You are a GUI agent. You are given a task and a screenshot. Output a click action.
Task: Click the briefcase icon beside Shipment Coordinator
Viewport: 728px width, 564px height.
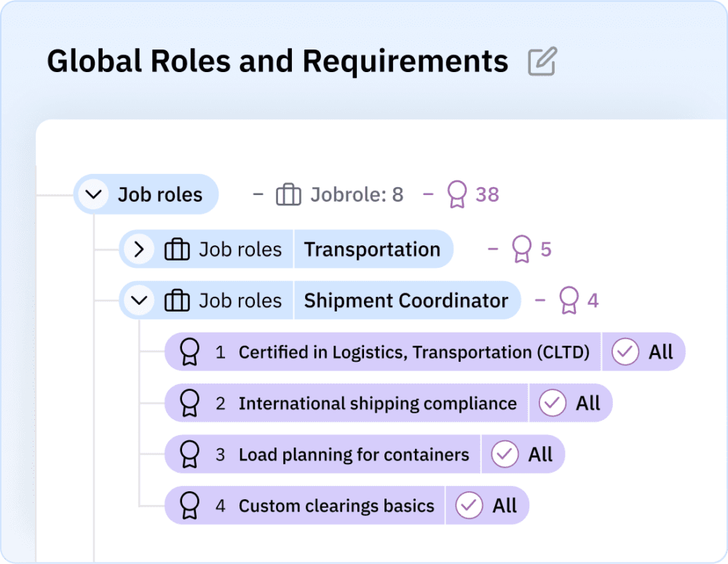point(176,300)
